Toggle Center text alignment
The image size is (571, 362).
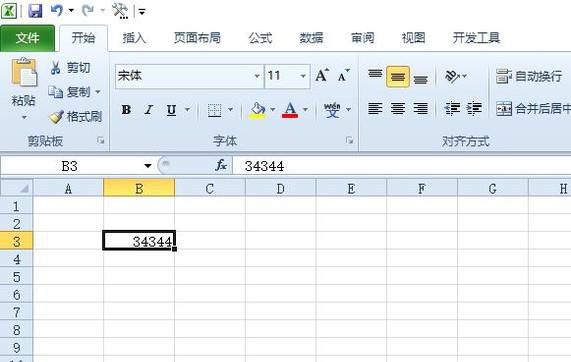click(x=398, y=109)
